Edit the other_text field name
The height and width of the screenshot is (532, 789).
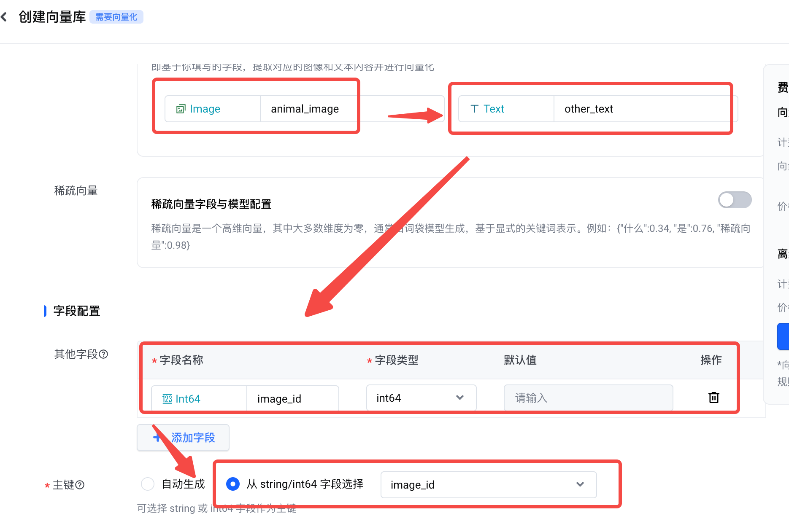pos(645,109)
